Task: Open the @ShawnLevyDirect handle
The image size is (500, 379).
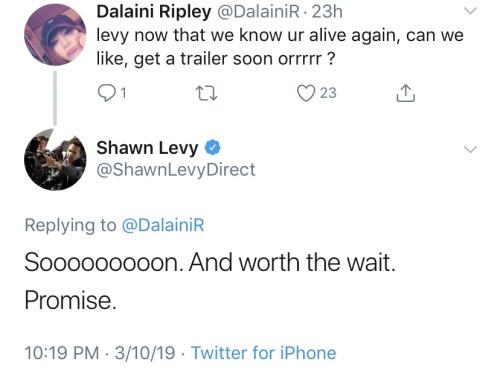Action: coord(176,170)
